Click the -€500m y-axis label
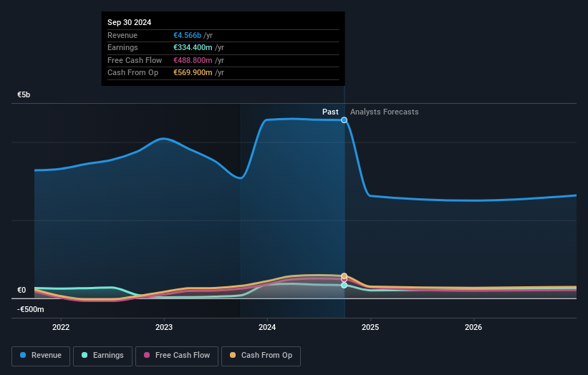 click(x=30, y=309)
